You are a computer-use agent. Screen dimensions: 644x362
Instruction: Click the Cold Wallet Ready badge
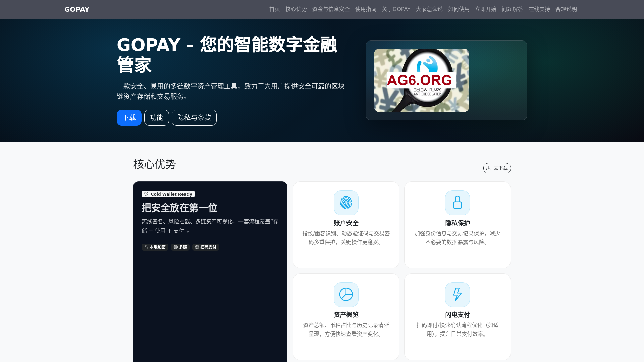[x=168, y=194]
